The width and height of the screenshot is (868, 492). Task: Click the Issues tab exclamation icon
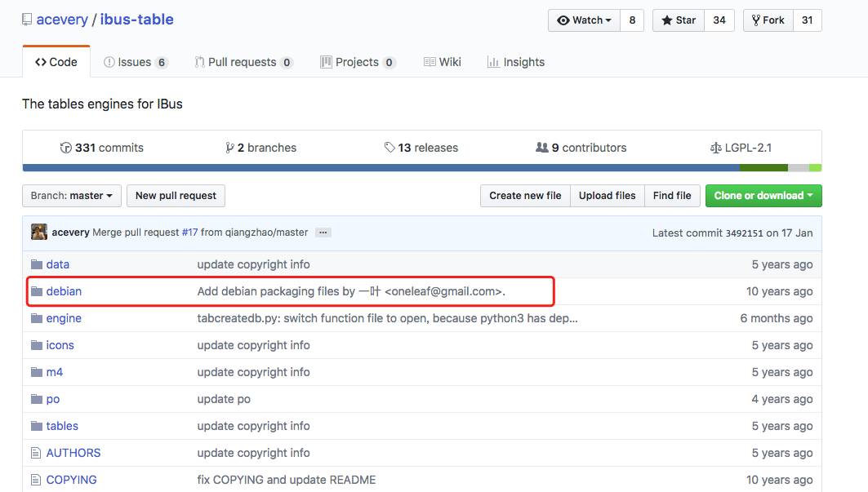click(109, 62)
